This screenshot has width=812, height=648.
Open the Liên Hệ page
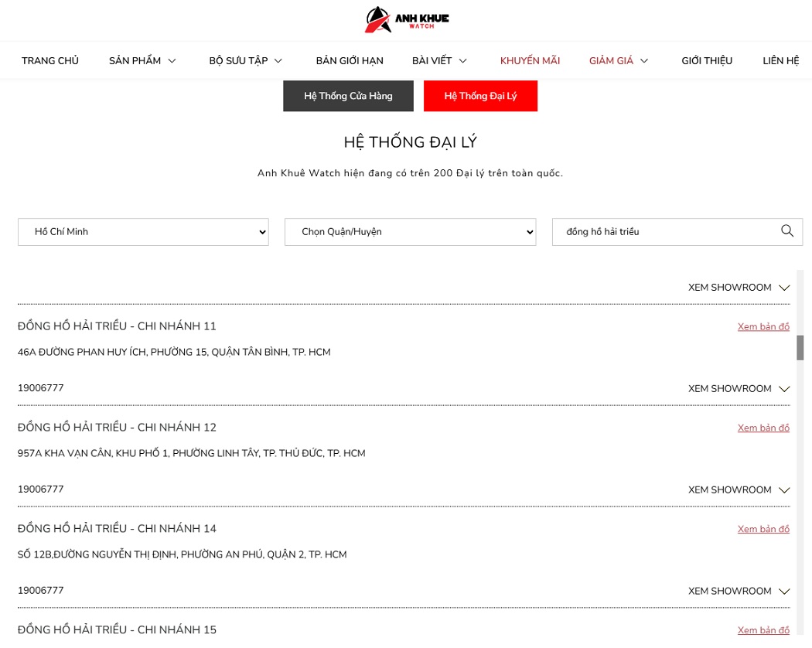click(x=781, y=60)
